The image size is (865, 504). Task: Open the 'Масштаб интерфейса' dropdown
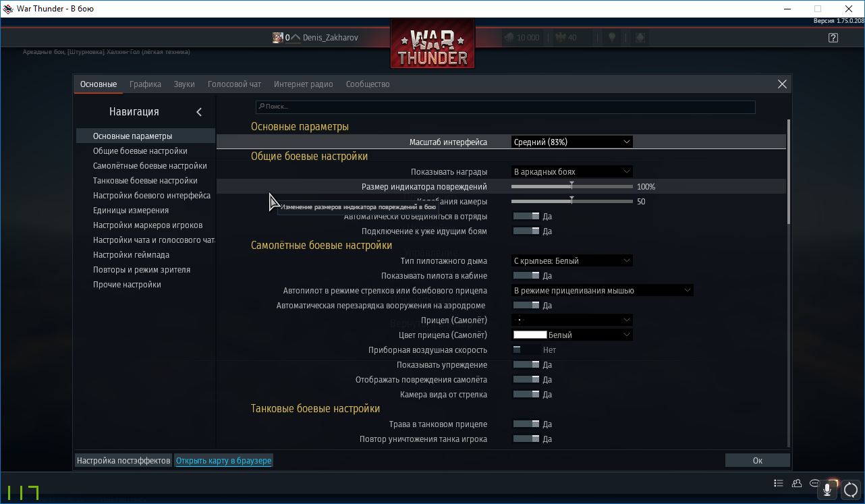pos(572,142)
